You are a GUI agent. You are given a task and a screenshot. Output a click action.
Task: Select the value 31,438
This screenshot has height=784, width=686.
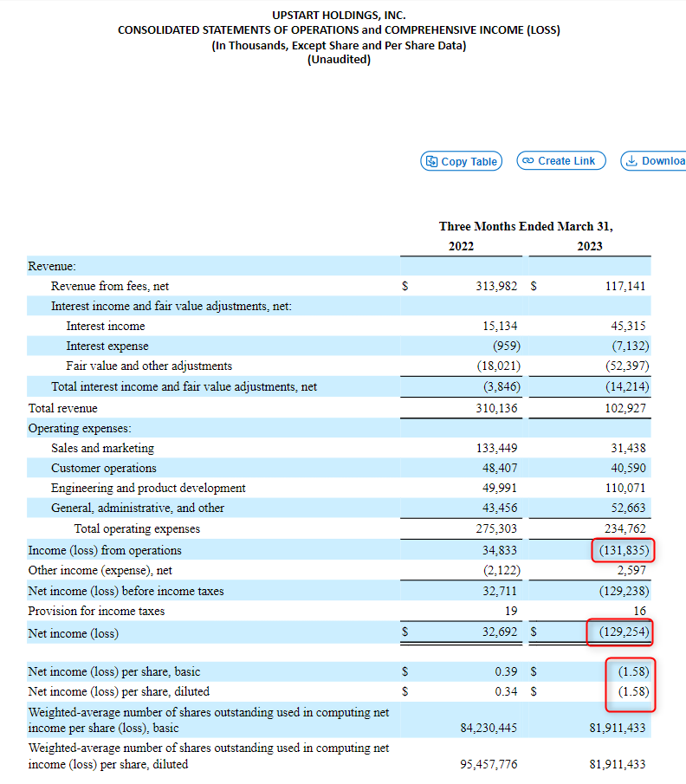[x=628, y=448]
